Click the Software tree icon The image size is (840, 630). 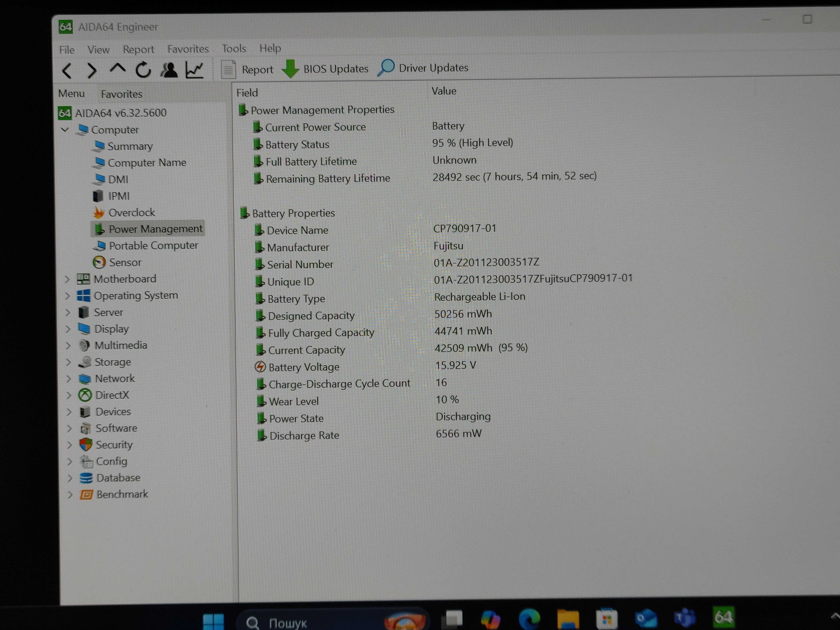pos(85,428)
